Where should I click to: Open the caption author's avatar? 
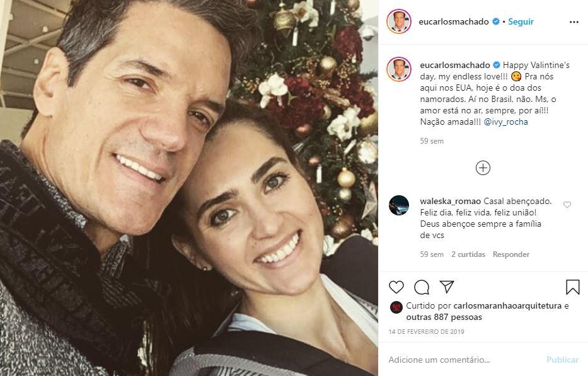(399, 69)
